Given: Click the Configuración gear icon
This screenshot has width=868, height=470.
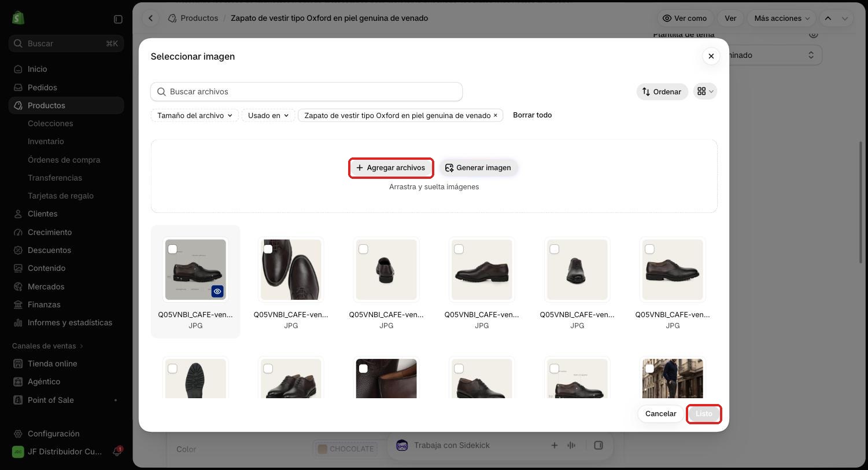Looking at the screenshot, I should [x=18, y=434].
